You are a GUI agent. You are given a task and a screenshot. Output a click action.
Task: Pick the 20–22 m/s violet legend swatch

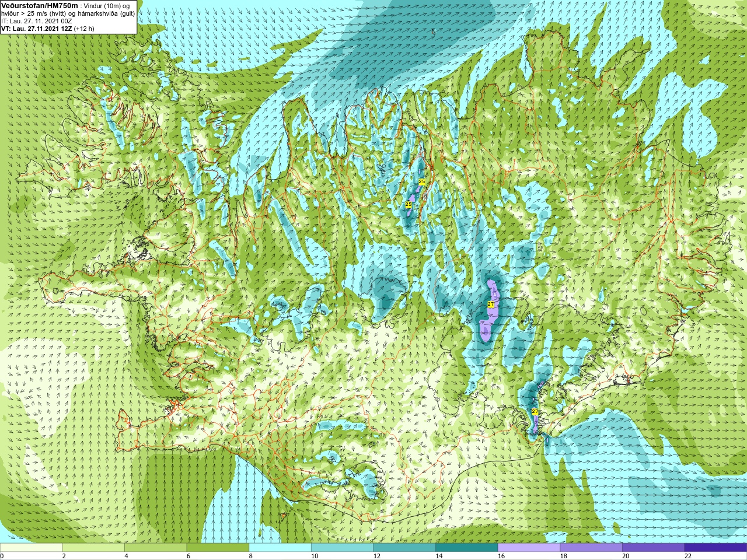(654, 548)
